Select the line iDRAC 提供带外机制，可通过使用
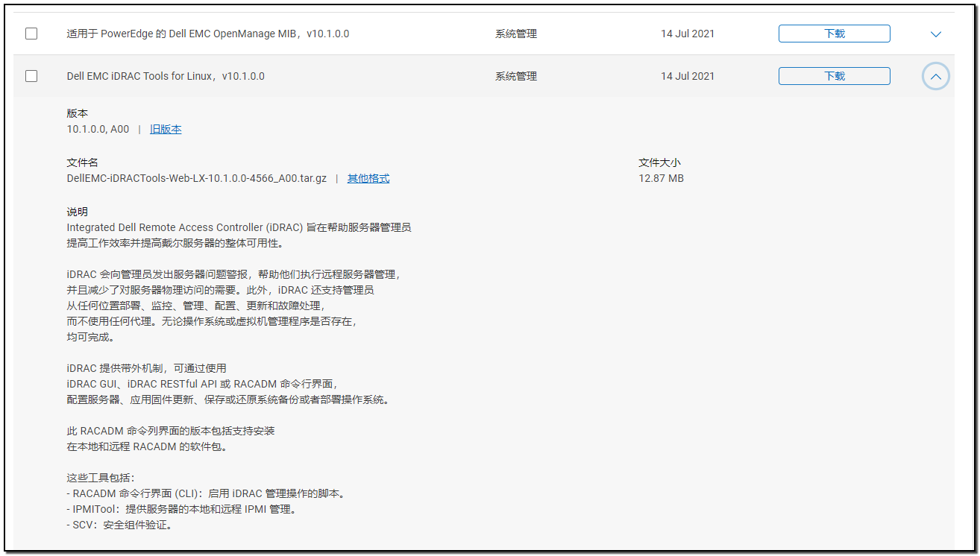This screenshot has height=556, width=980. click(146, 368)
